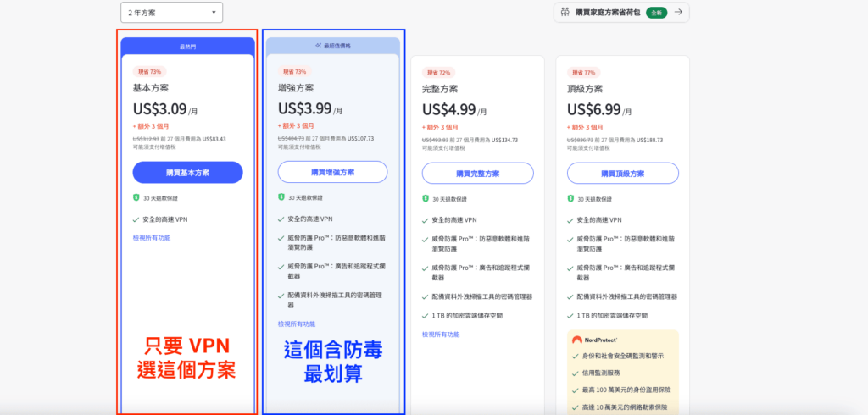Open the 2 年方案 plan duration dropdown
Screen dimensions: 868x415
[x=171, y=12]
